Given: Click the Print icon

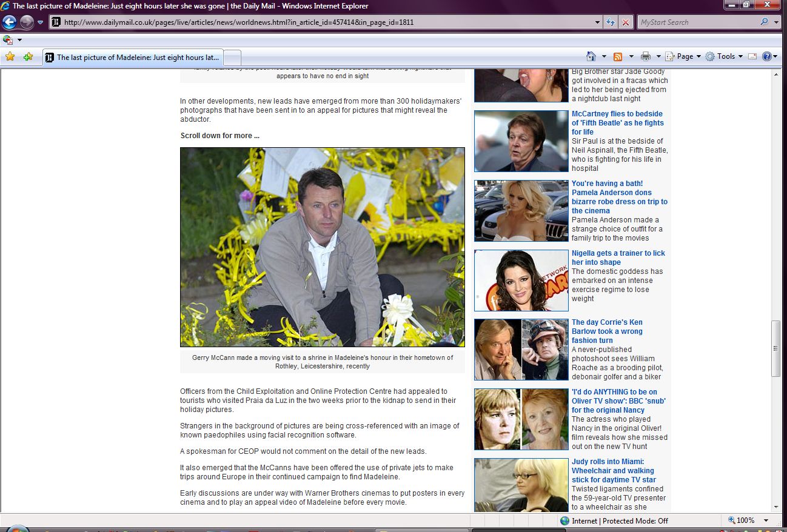Looking at the screenshot, I should click(x=646, y=56).
